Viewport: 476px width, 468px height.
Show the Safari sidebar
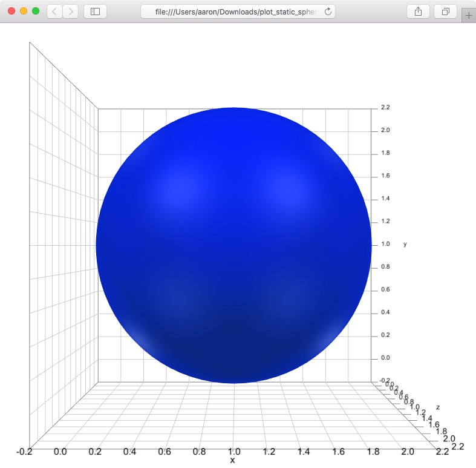[x=95, y=12]
